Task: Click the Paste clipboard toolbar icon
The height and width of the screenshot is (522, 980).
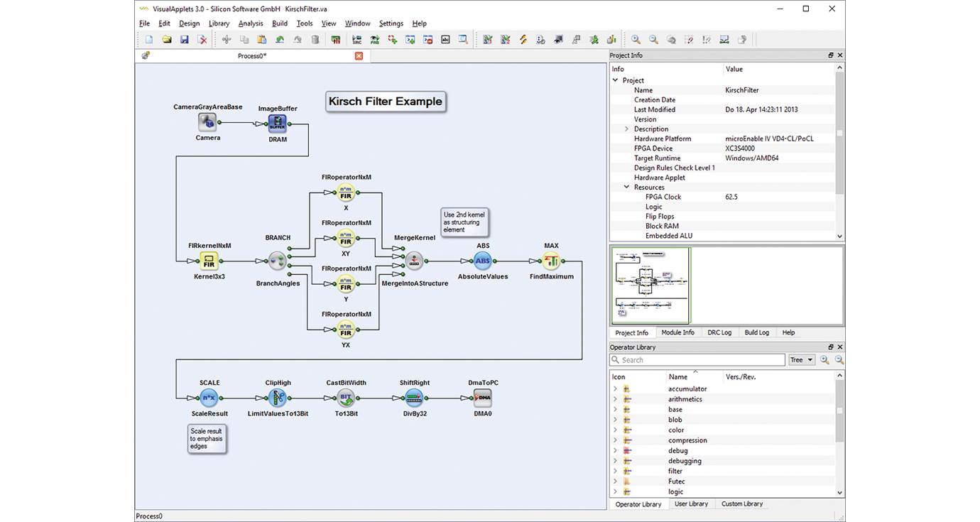Action: [262, 40]
